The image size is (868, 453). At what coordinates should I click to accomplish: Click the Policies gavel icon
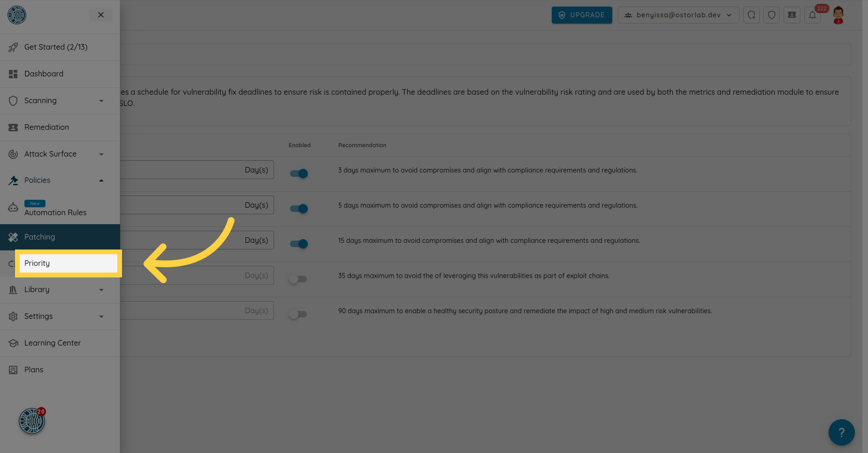click(x=13, y=181)
